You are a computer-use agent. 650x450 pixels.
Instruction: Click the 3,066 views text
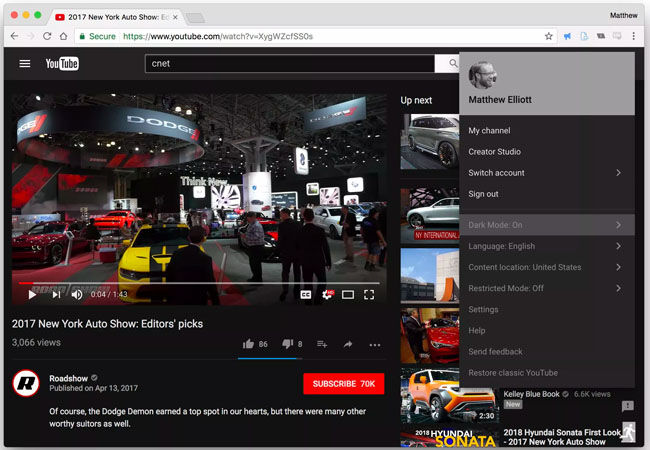[36, 342]
